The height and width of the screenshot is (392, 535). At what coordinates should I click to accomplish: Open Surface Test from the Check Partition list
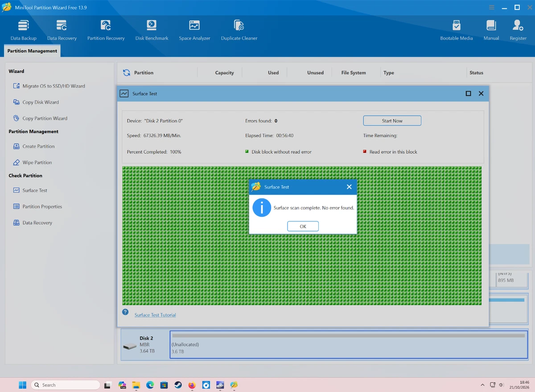pos(30,190)
